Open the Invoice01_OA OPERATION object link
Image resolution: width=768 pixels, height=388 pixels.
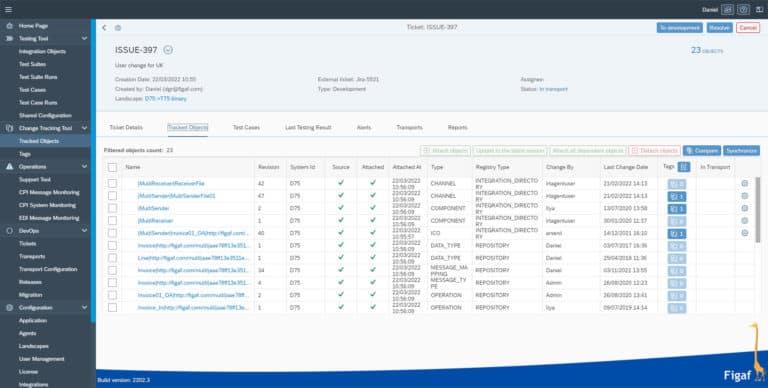pos(193,295)
